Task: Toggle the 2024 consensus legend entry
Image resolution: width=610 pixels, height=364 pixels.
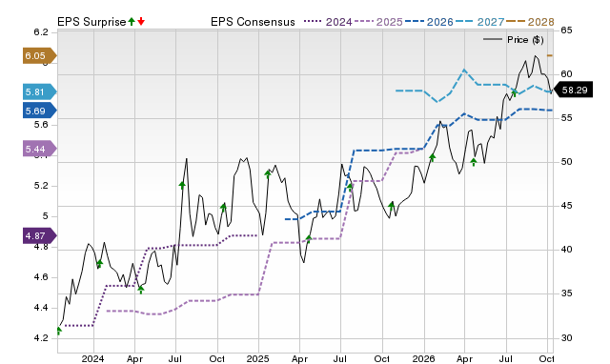Action: 328,22
